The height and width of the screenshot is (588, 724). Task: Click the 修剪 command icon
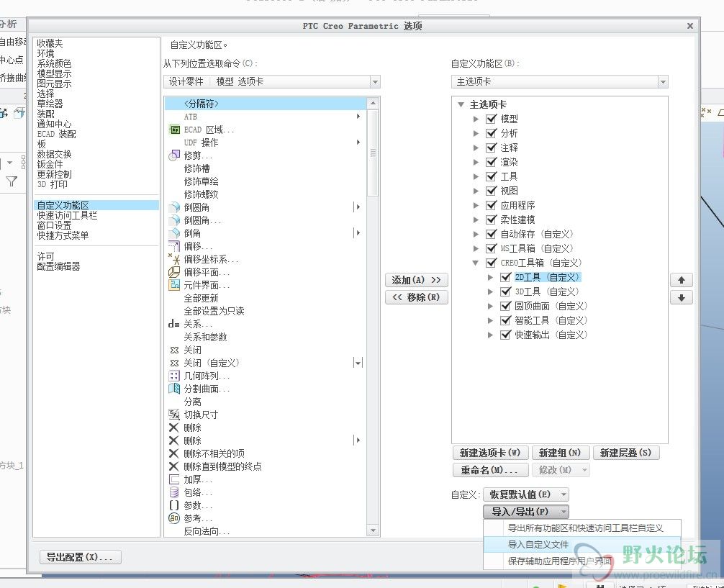[174, 155]
